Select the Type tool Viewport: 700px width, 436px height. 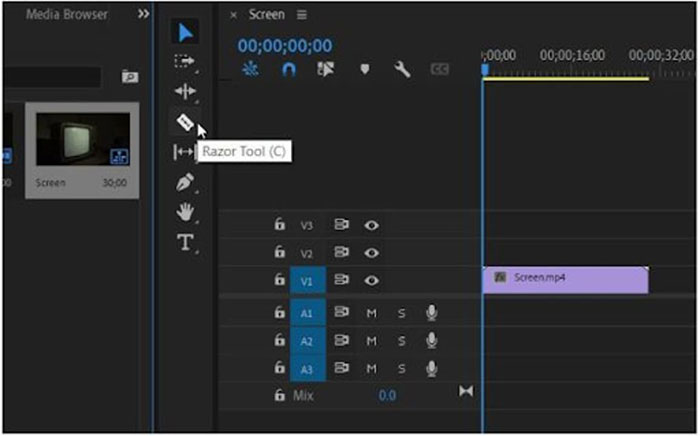coord(185,242)
